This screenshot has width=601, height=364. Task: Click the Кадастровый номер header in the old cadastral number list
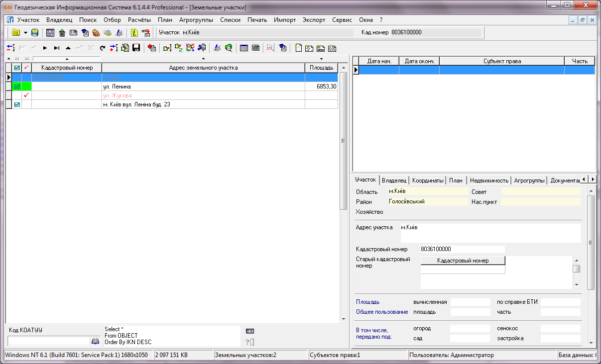pos(463,261)
